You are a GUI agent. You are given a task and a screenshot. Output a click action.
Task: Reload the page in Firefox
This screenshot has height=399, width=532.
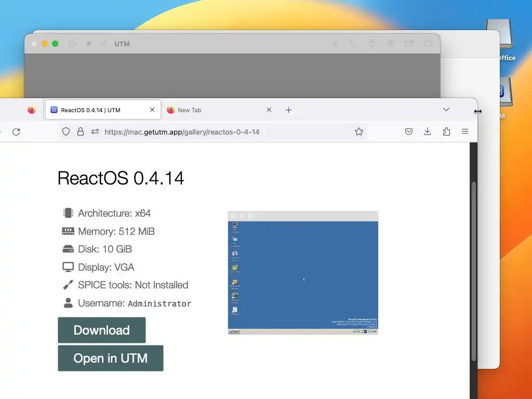click(16, 131)
